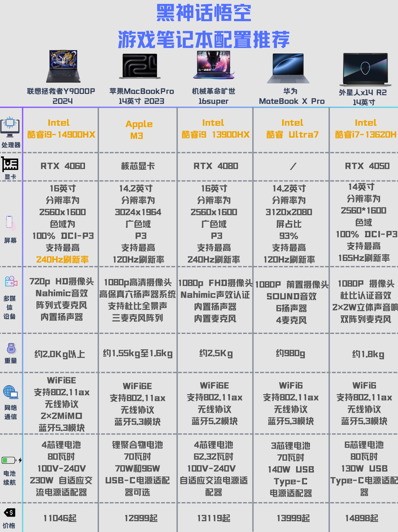Click the 价格 row label

(x=9, y=526)
